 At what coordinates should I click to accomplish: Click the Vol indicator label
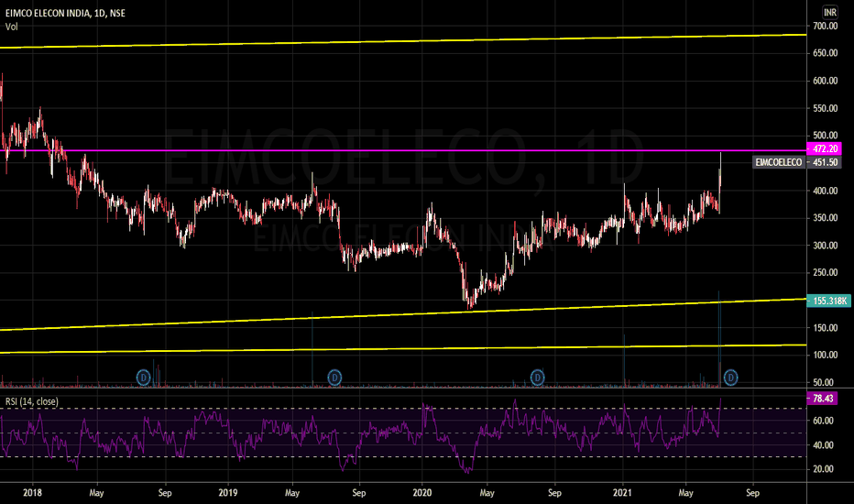[11, 27]
